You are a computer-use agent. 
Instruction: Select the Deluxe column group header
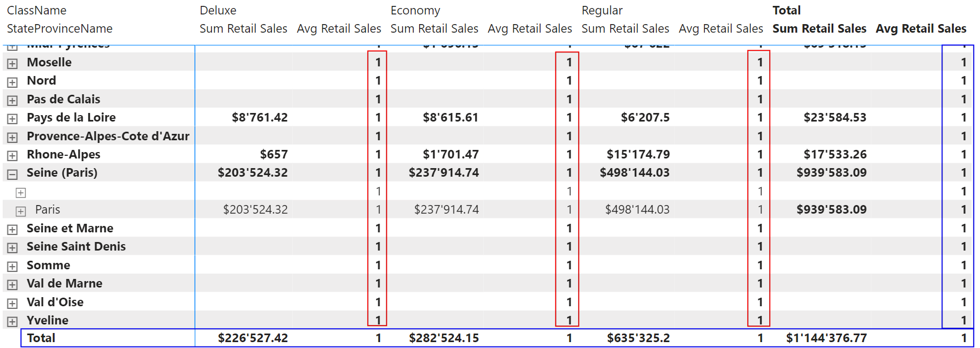(x=218, y=11)
